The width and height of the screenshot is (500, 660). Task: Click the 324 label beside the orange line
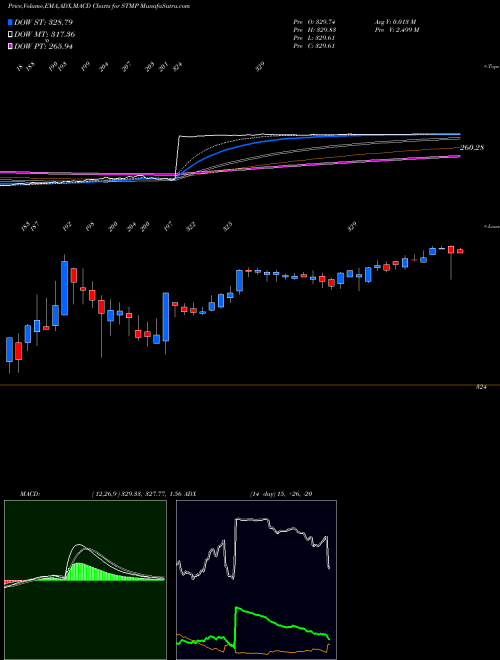pos(481,387)
